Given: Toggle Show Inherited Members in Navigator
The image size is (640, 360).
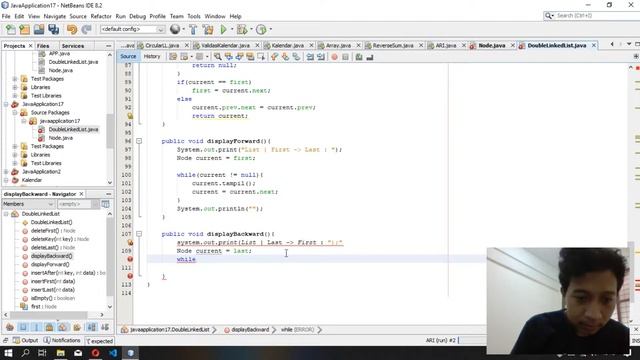Looking at the screenshot, I should [x=10, y=327].
